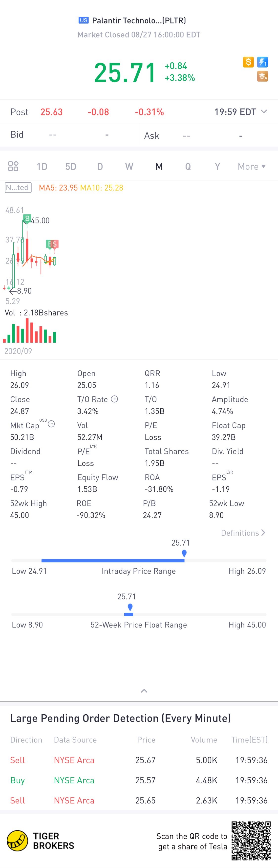Switch chart to the 1D tab
Viewport: 278px width, 868px height.
(x=42, y=167)
